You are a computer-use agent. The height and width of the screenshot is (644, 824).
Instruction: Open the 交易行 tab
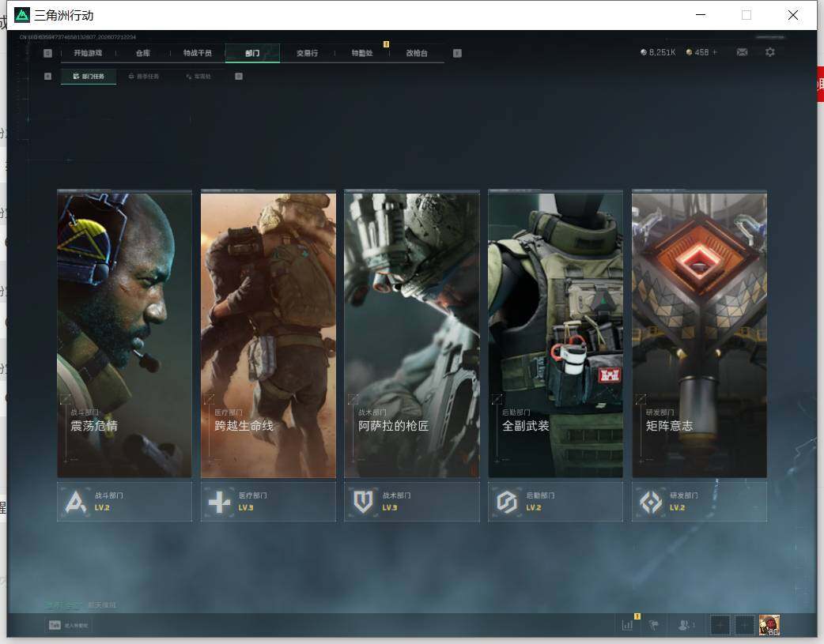click(307, 53)
